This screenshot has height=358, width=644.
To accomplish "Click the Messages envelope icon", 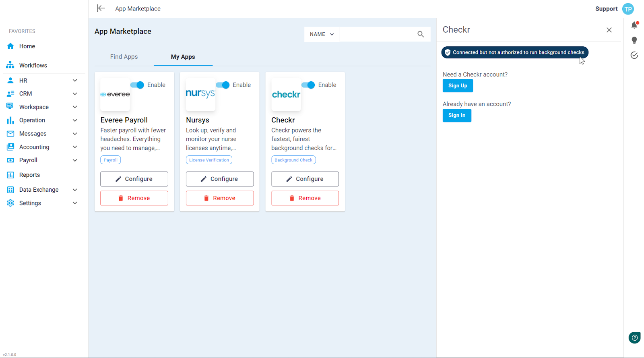I will point(10,134).
